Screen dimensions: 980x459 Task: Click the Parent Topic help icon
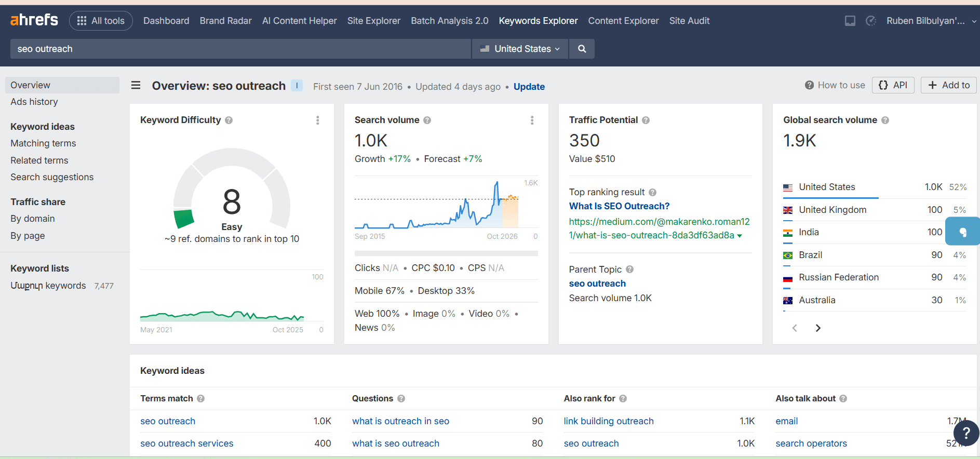629,269
